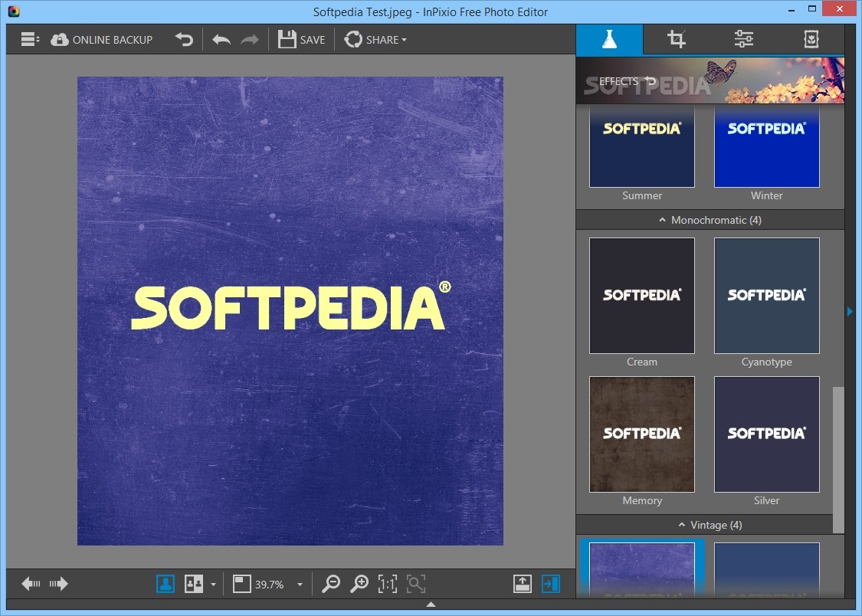Toggle single image view mode
Image resolution: width=862 pixels, height=616 pixels.
tap(166, 584)
